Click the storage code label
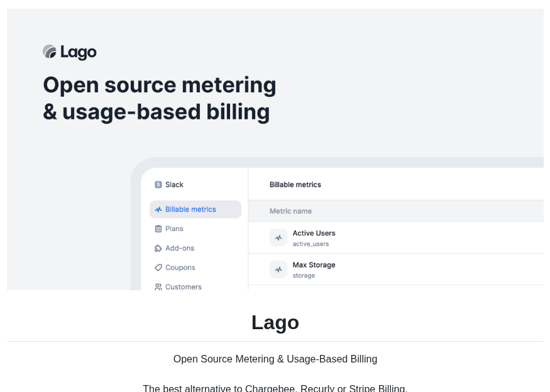Viewport: 550px width, 392px height. pos(304,276)
